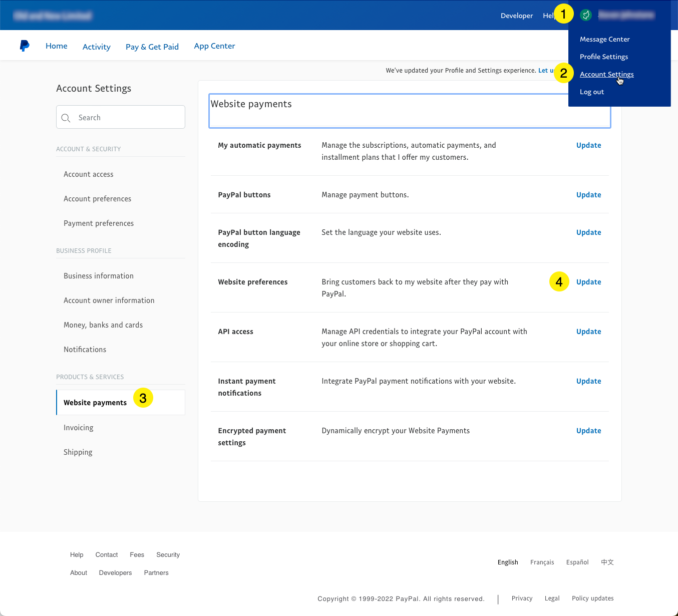
Task: Click the Developers footer link
Action: [x=116, y=573]
